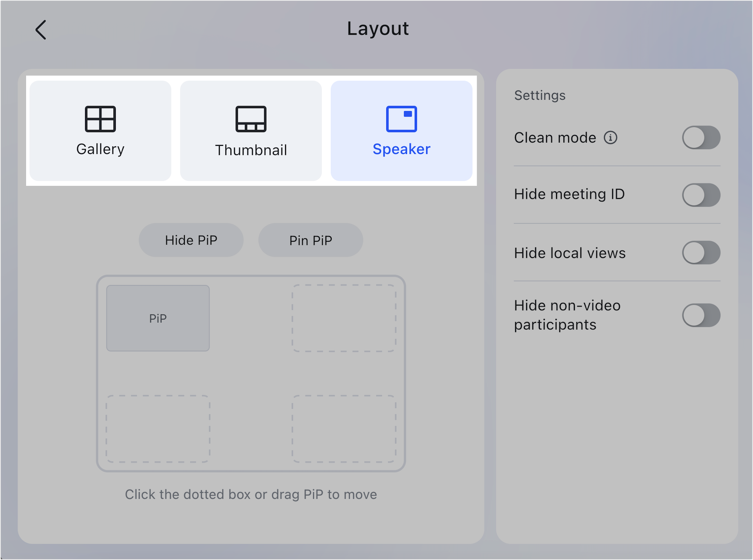Enable Clean mode
This screenshot has width=753, height=560.
click(701, 138)
